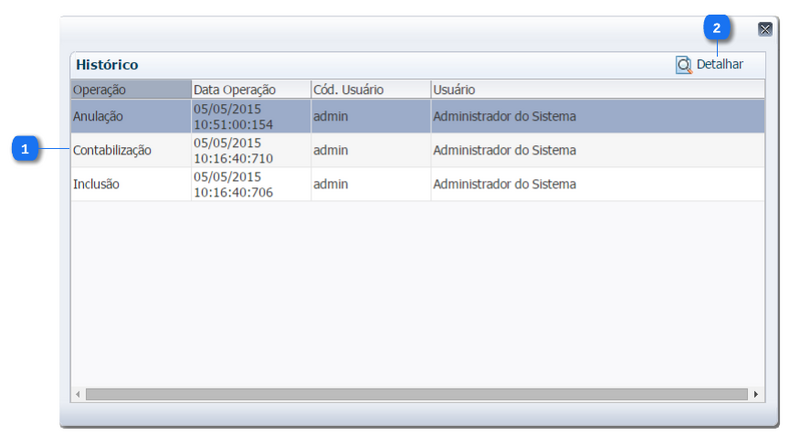
Task: Click admin code in the Contabilização row
Action: click(331, 150)
